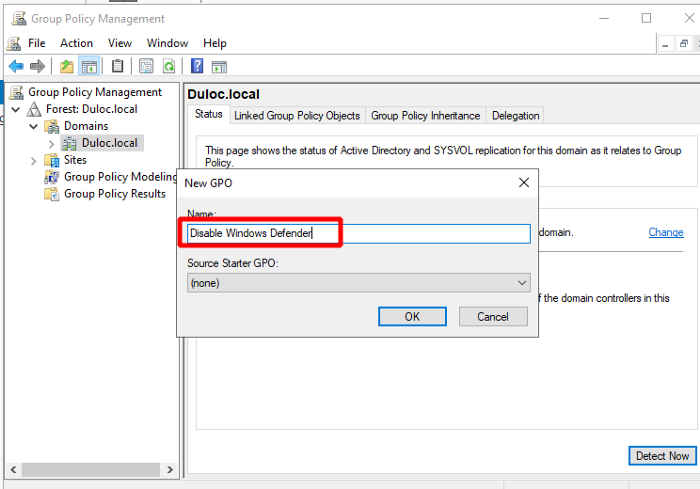Image resolution: width=700 pixels, height=489 pixels.
Task: Switch to the Delegation tab
Action: [x=516, y=116]
